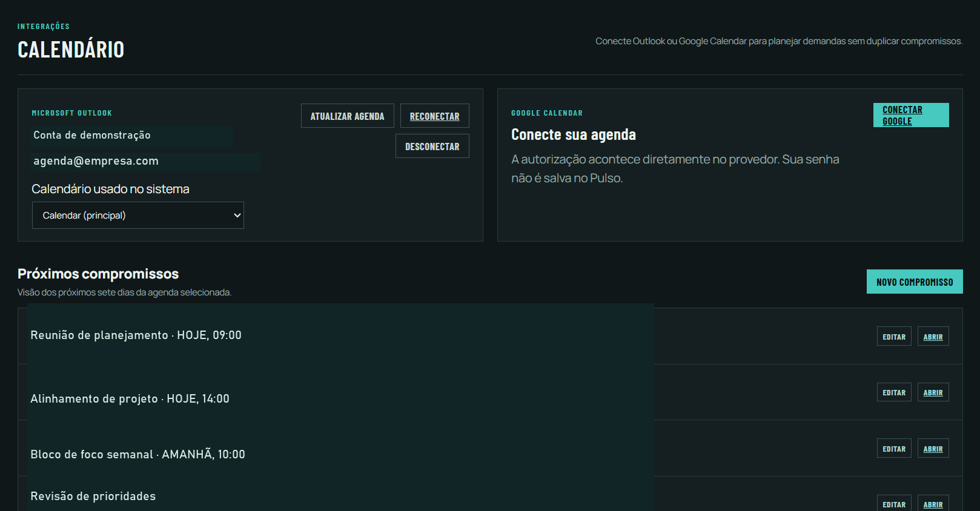The width and height of the screenshot is (980, 511).
Task: Click the Microsoft Outlook section label
Action: tap(72, 113)
